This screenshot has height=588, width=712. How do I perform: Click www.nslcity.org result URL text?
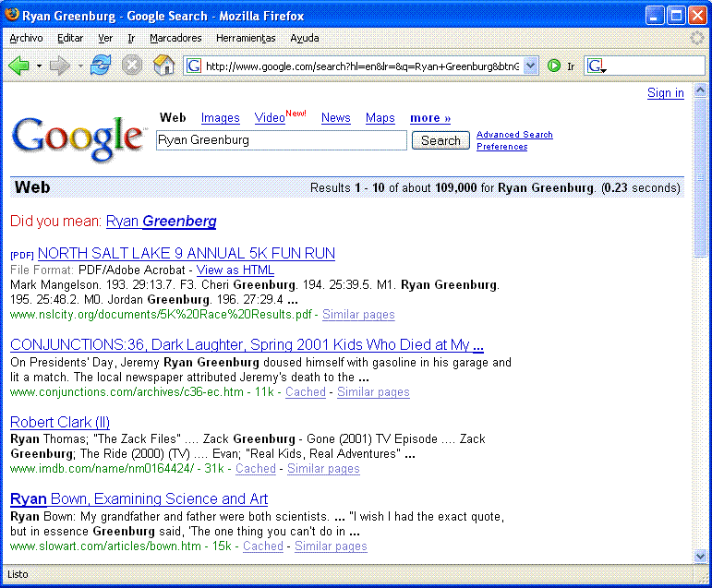[x=161, y=315]
